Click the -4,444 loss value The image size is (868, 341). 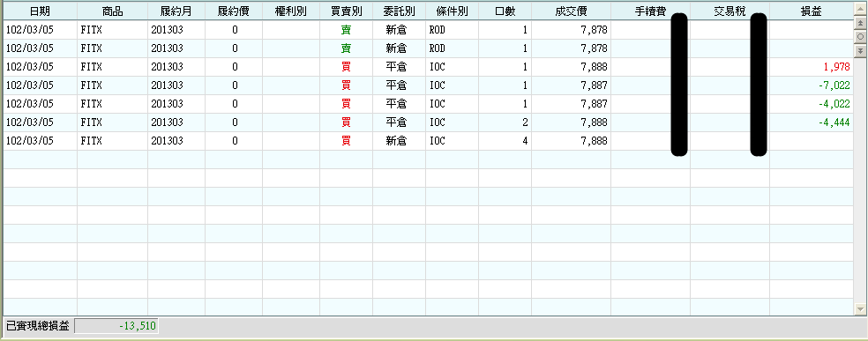point(834,122)
